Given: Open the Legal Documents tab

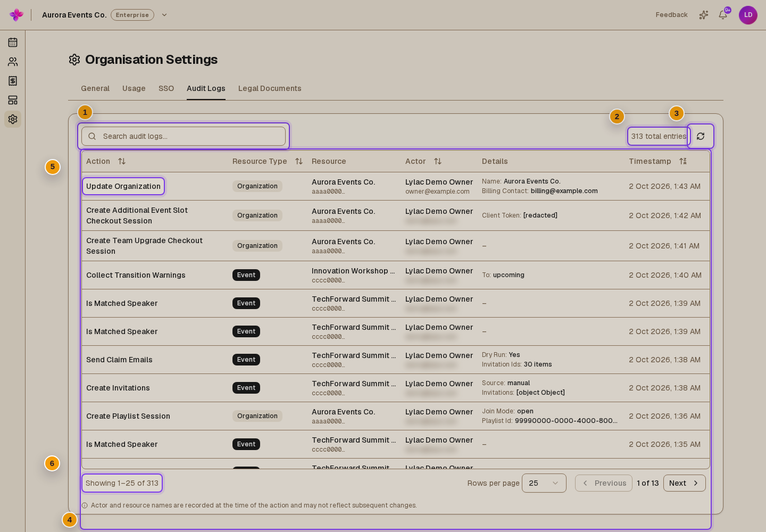Looking at the screenshot, I should tap(270, 88).
